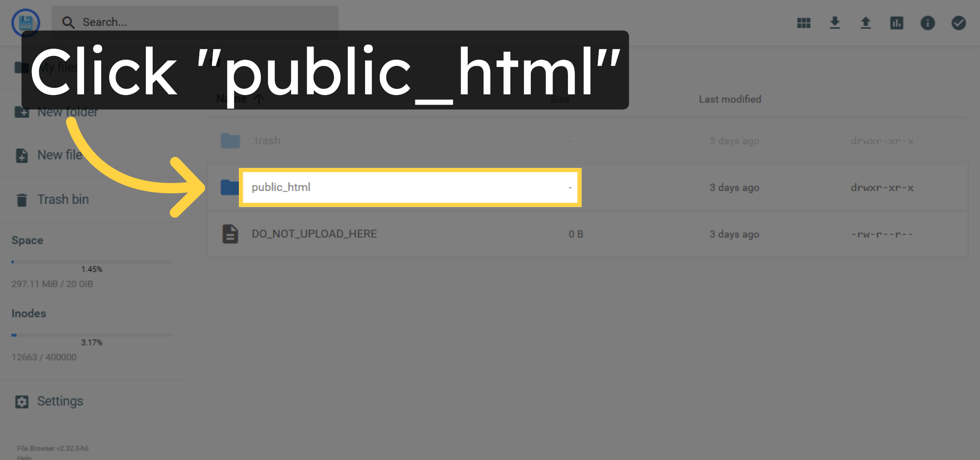Create a file using New file
This screenshot has width=980, height=460.
[59, 155]
